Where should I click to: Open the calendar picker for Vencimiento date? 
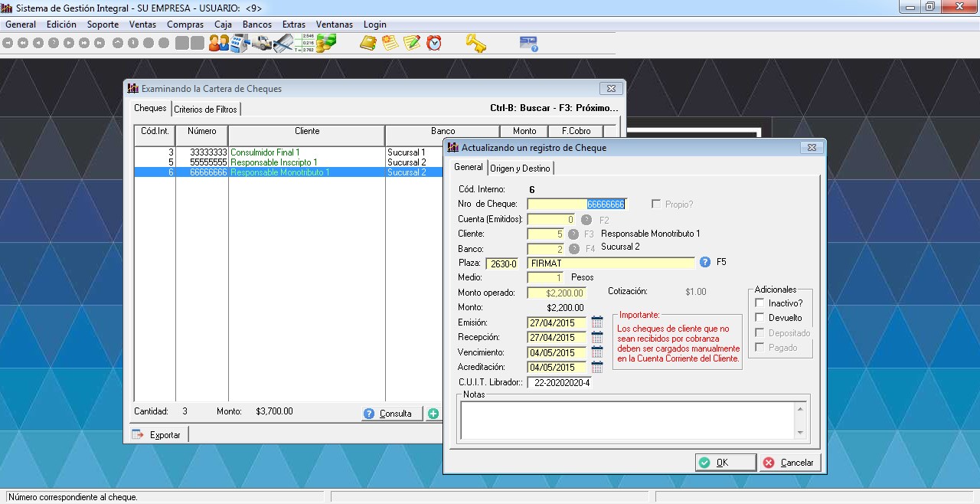597,352
